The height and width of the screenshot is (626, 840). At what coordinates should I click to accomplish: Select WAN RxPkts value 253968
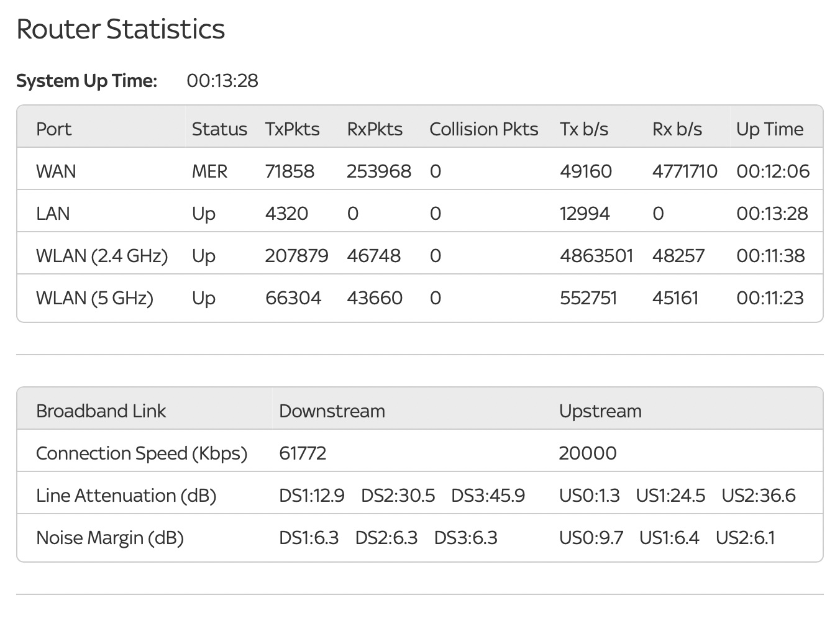pos(379,171)
